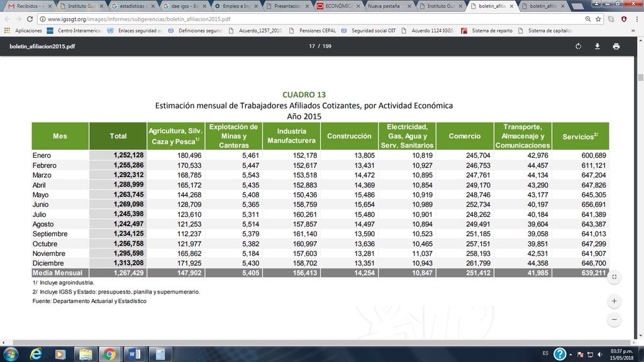Open Pensiones CEPAL bookmark
The image size is (644, 362).
pos(312,30)
